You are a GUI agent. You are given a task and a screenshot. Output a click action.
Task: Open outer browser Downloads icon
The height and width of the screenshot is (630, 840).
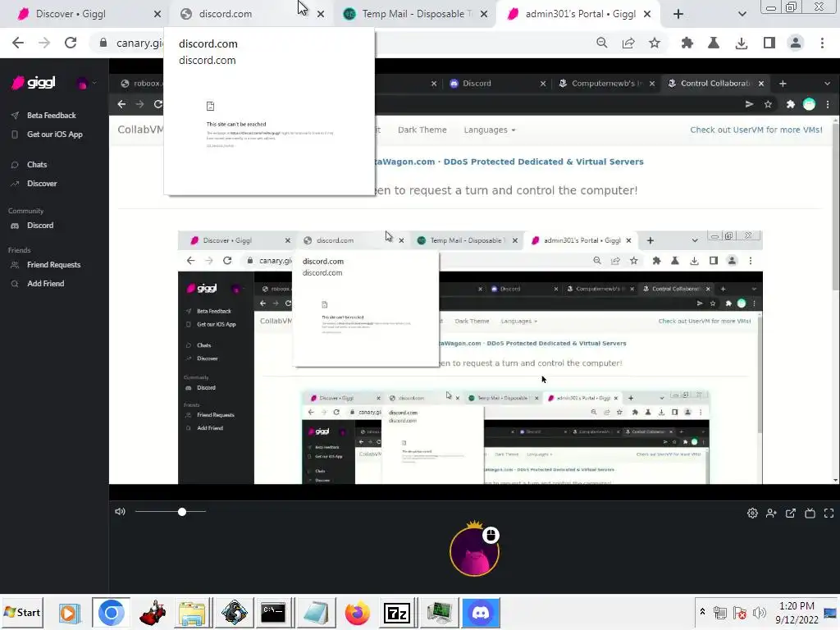742,43
